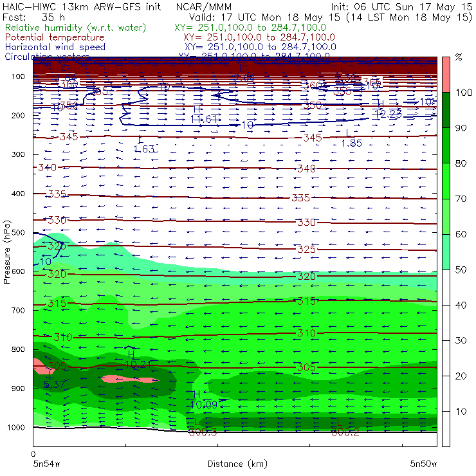Click the 'Circulation vectors' legend label

click(47, 56)
